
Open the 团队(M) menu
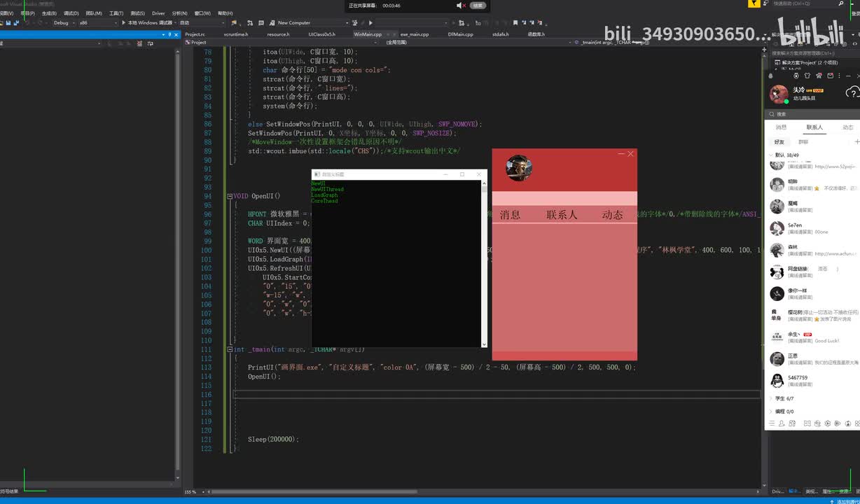pos(93,13)
